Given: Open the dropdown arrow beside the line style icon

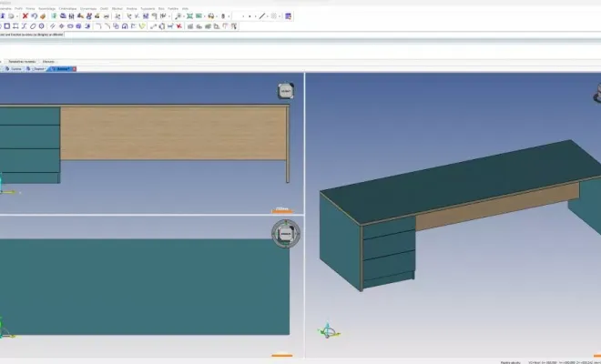Looking at the screenshot, I should (x=268, y=16).
